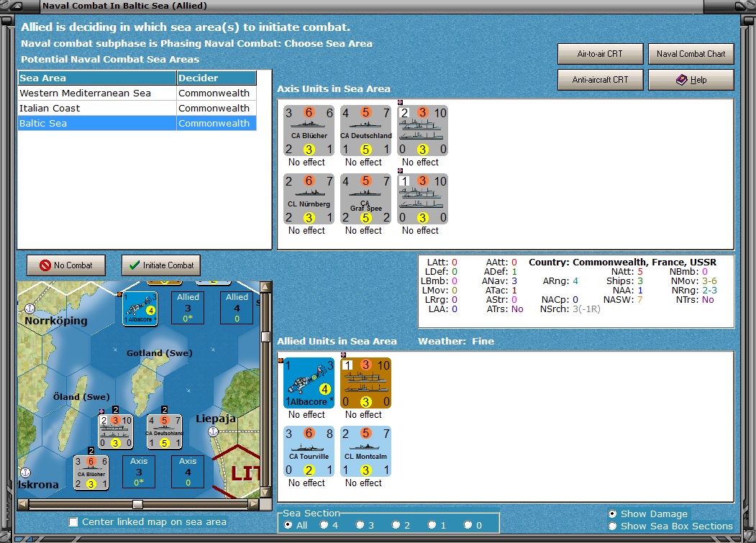The width and height of the screenshot is (756, 543).
Task: Select the CA Blücher unit in Axis units panel
Action: pos(309,131)
